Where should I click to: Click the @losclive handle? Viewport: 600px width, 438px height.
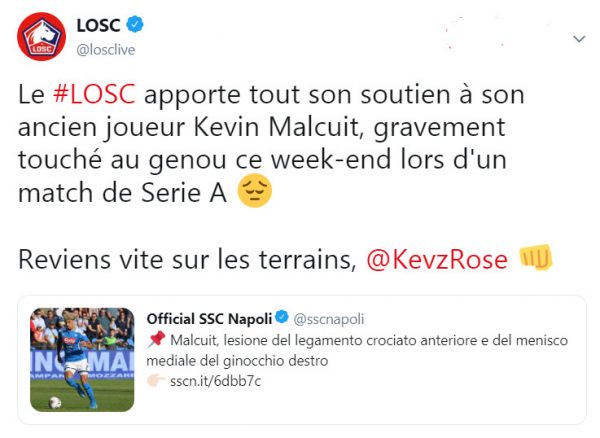(x=109, y=49)
